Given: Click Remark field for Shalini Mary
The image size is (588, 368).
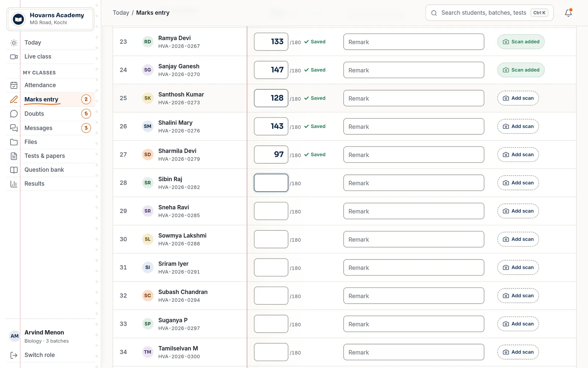Looking at the screenshot, I should (x=414, y=127).
